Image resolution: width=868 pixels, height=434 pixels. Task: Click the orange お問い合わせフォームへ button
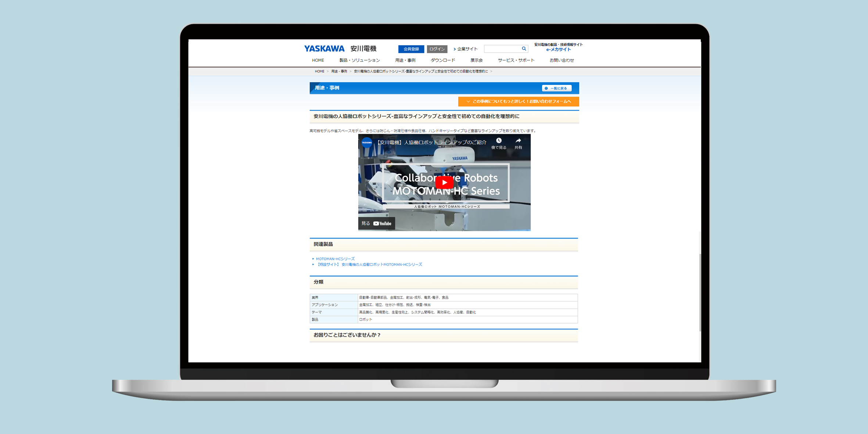click(518, 101)
